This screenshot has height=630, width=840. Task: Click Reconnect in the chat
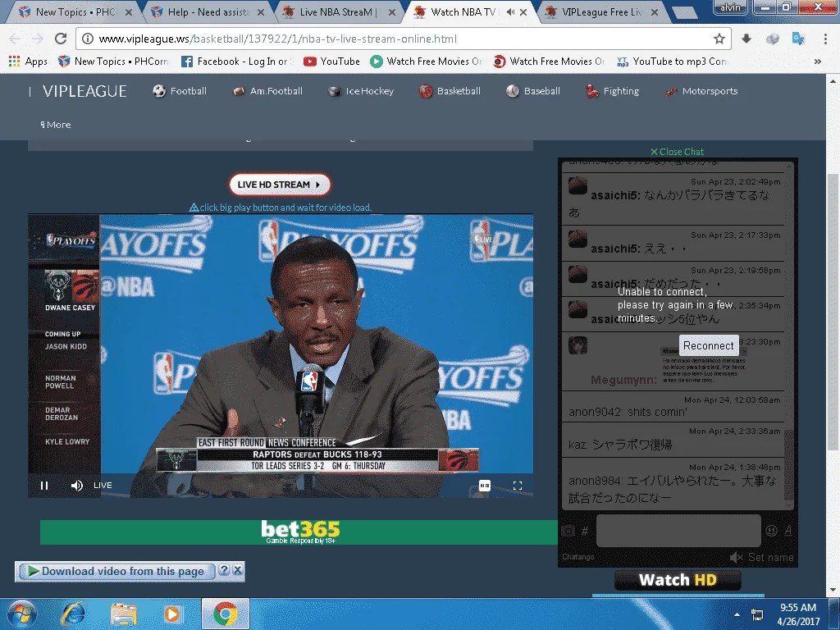[x=708, y=345]
